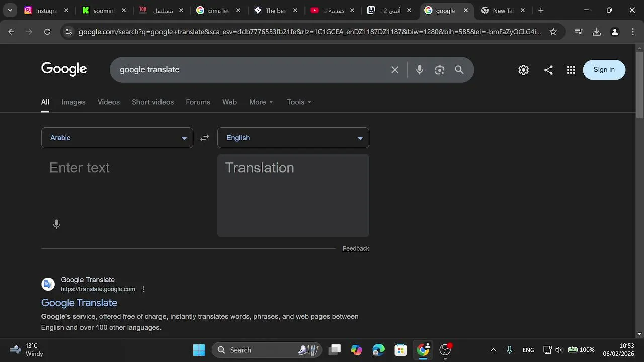This screenshot has height=362, width=644.
Task: Click the Sign in button
Action: (604, 70)
